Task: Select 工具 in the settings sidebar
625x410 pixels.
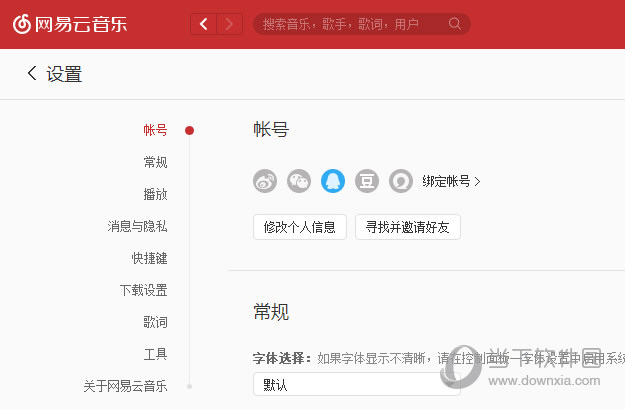Action: [155, 354]
